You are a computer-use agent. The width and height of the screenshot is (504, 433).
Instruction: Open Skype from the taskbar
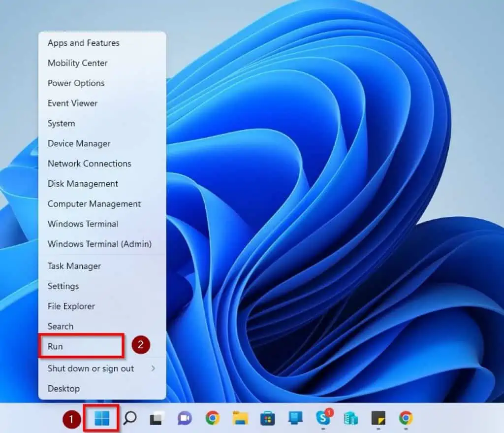click(x=323, y=419)
